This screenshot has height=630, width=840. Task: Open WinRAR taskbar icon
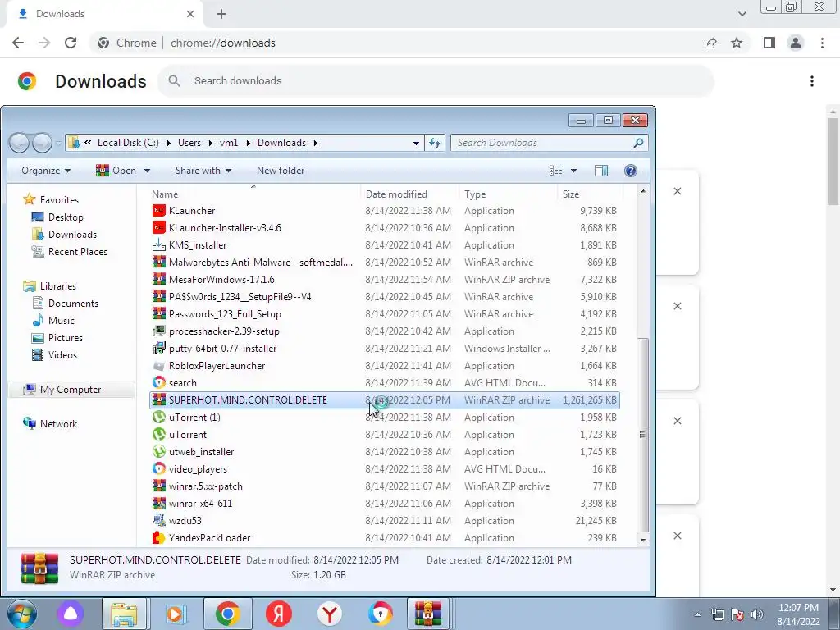tap(427, 614)
